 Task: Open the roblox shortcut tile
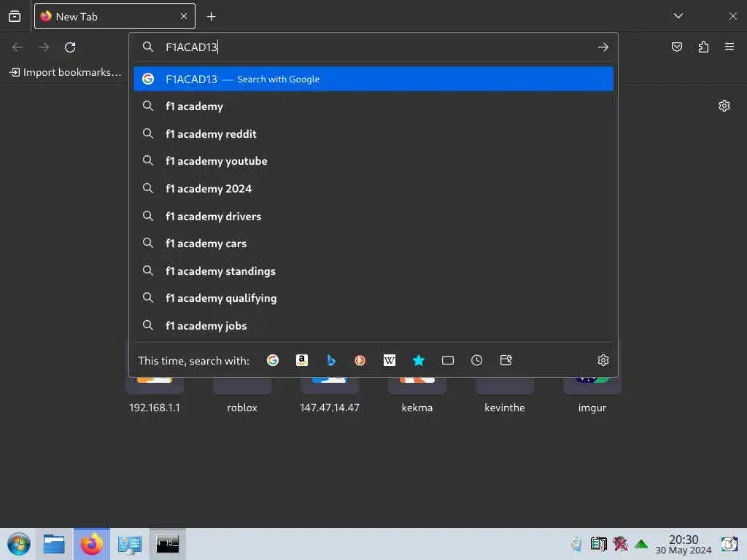[x=242, y=394]
